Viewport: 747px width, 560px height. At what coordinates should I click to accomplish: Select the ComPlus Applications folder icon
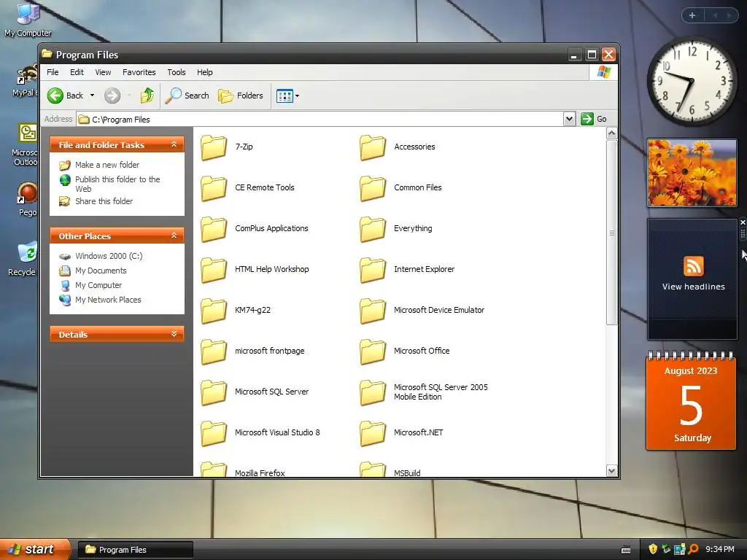[x=214, y=229]
